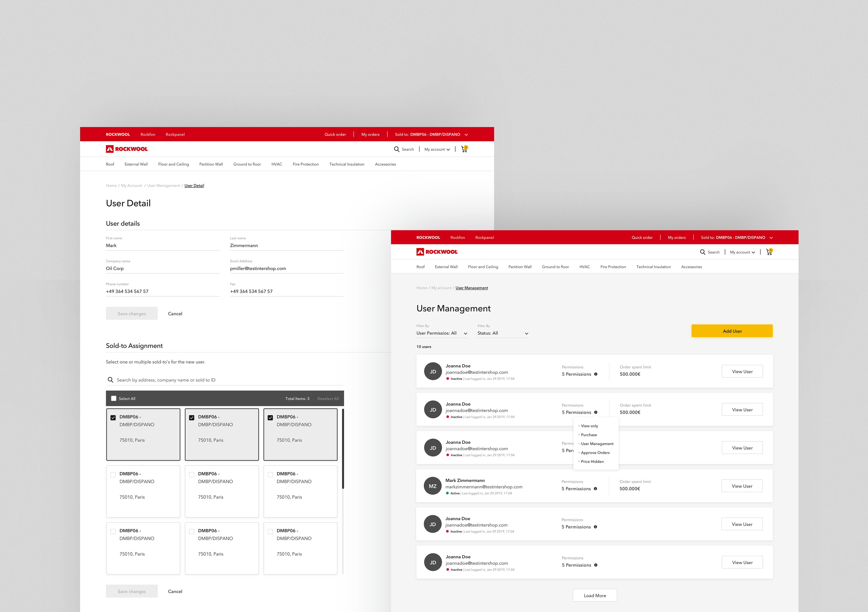Open the Status: All filter dropdown
Image resolution: width=868 pixels, height=612 pixels.
(502, 333)
